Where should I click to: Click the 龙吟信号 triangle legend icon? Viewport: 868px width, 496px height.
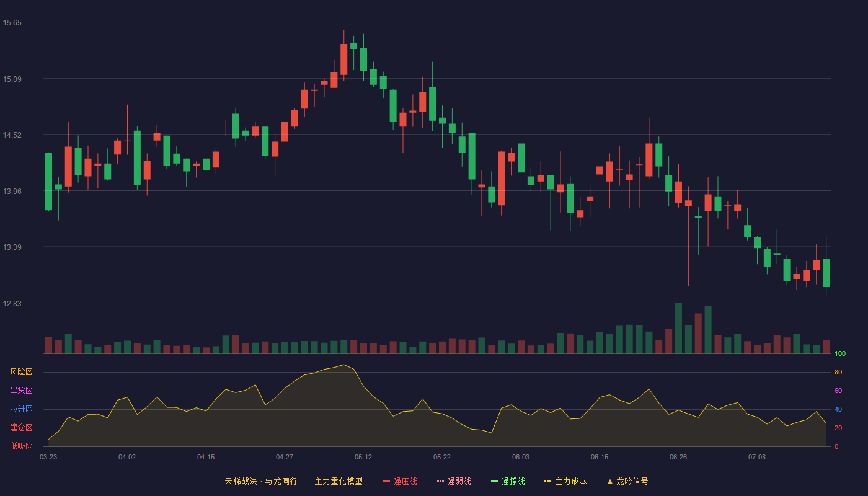click(609, 481)
